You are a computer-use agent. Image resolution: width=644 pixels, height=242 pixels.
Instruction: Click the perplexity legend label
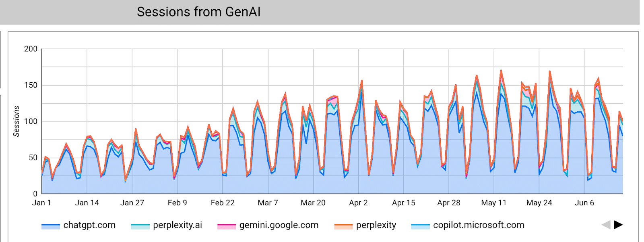(x=376, y=225)
